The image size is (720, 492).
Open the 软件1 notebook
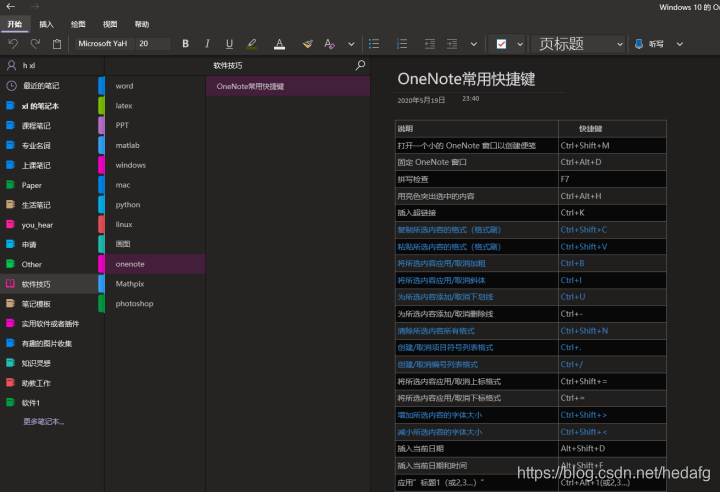tap(49, 403)
